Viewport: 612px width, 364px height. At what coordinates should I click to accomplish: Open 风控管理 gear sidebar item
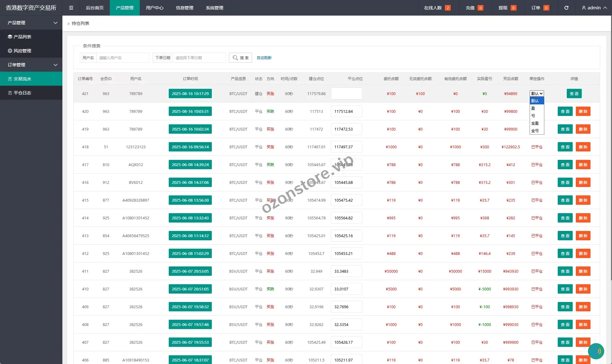click(22, 51)
